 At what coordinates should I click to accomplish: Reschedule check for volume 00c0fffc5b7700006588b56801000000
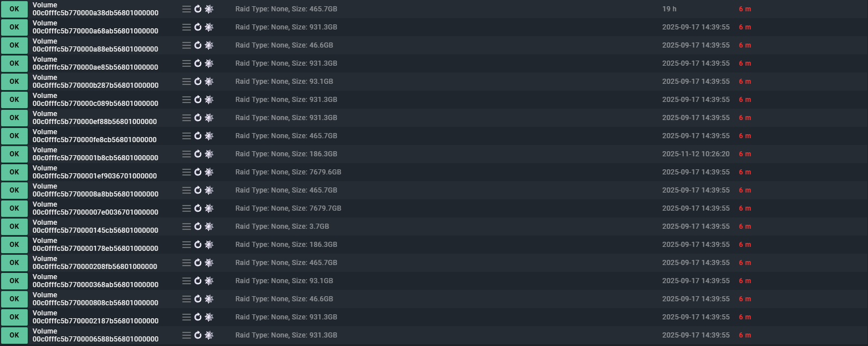(x=198, y=335)
